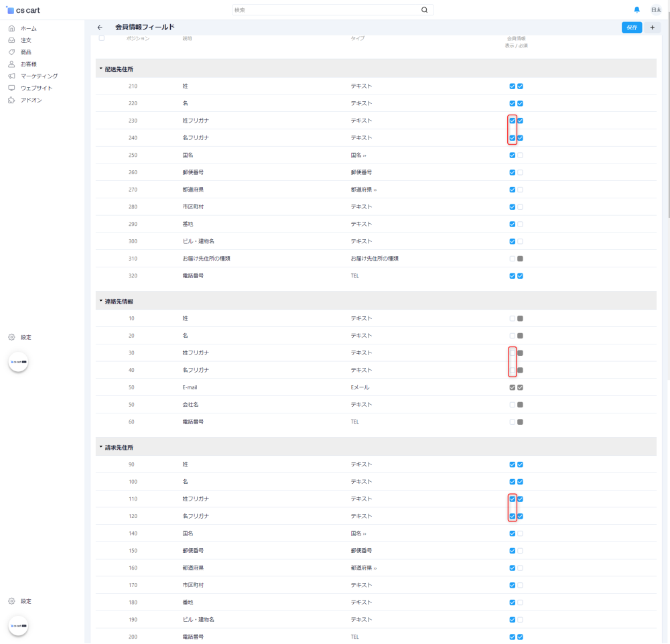Uncheck required checkbox for position 220 名
This screenshot has width=670, height=644.
pos(520,103)
